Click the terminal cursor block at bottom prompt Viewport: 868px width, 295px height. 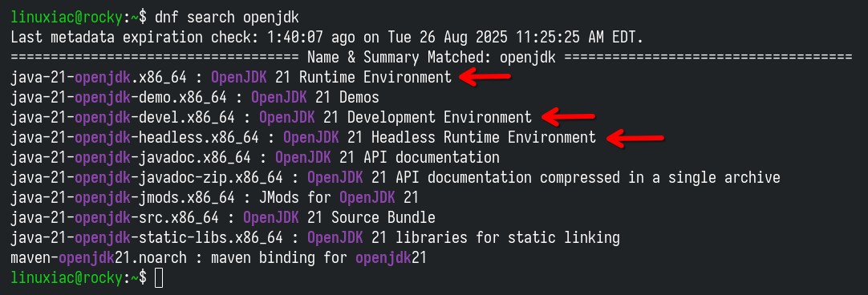click(159, 278)
